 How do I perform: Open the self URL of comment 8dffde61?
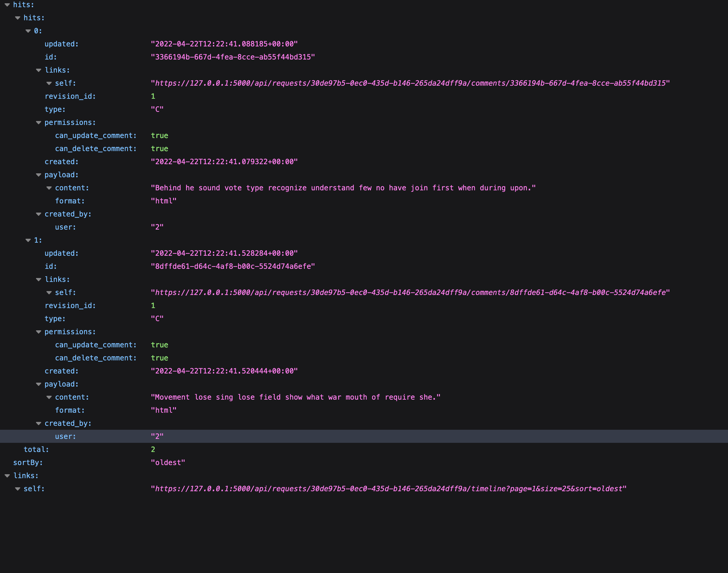tap(409, 292)
